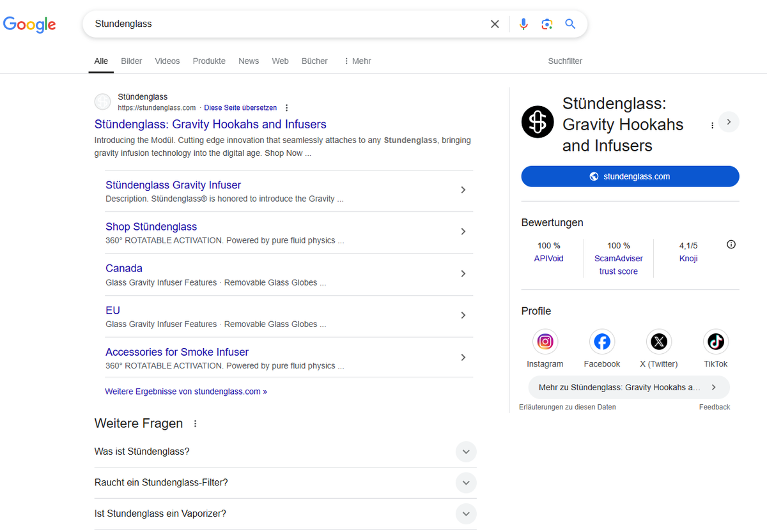Open result title Stündenglass: Gravity Hookahs and Infusers

tap(210, 125)
